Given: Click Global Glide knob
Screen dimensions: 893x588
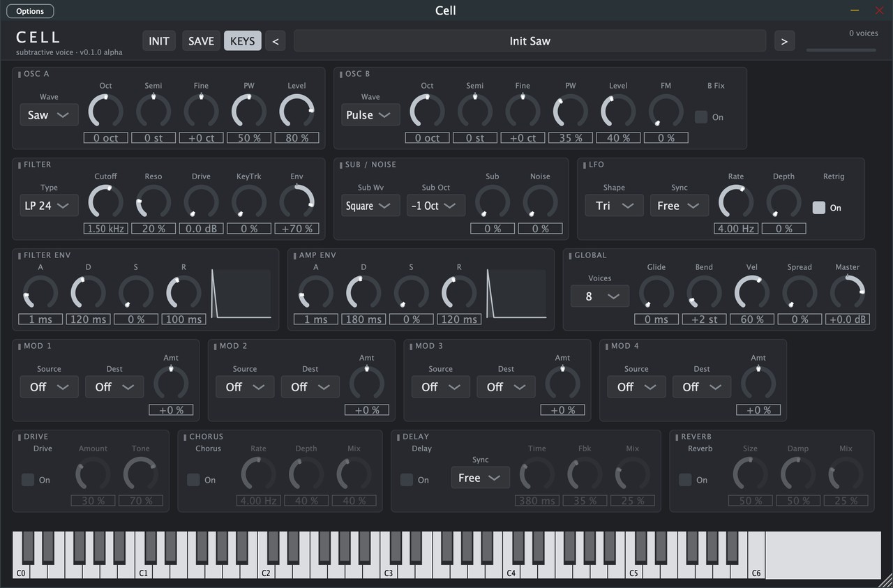Looking at the screenshot, I should pyautogui.click(x=656, y=293).
